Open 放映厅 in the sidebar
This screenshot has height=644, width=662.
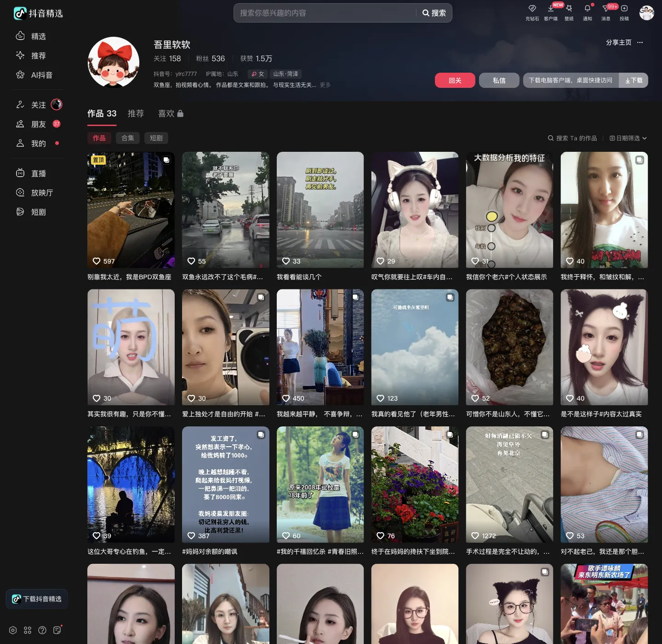[34, 193]
